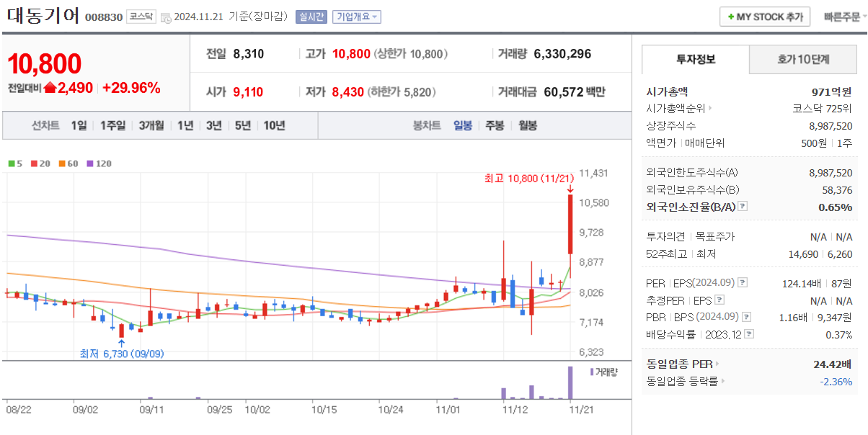Image resolution: width=868 pixels, height=435 pixels.
Task: Click the 대동기어 stock name heading
Action: click(x=43, y=17)
